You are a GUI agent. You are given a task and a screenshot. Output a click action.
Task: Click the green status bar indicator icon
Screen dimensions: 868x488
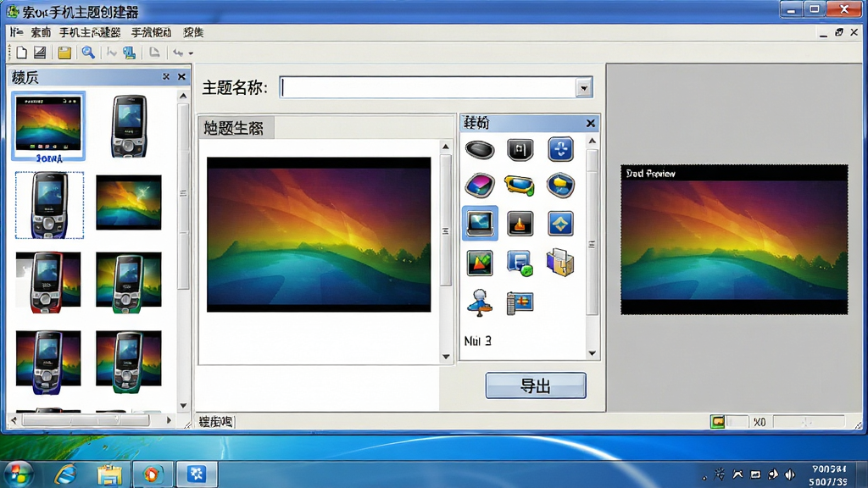717,422
